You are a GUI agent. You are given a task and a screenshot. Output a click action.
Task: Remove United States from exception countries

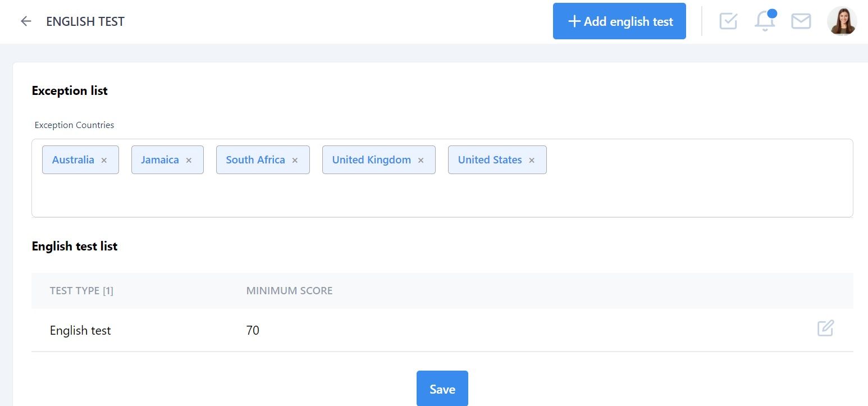coord(532,160)
